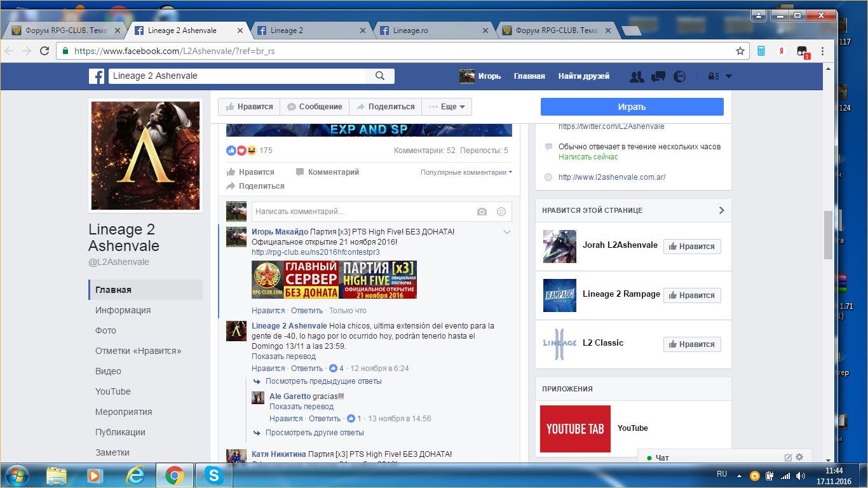The width and height of the screenshot is (868, 488).
Task: Open notifications globe icon
Action: [680, 76]
